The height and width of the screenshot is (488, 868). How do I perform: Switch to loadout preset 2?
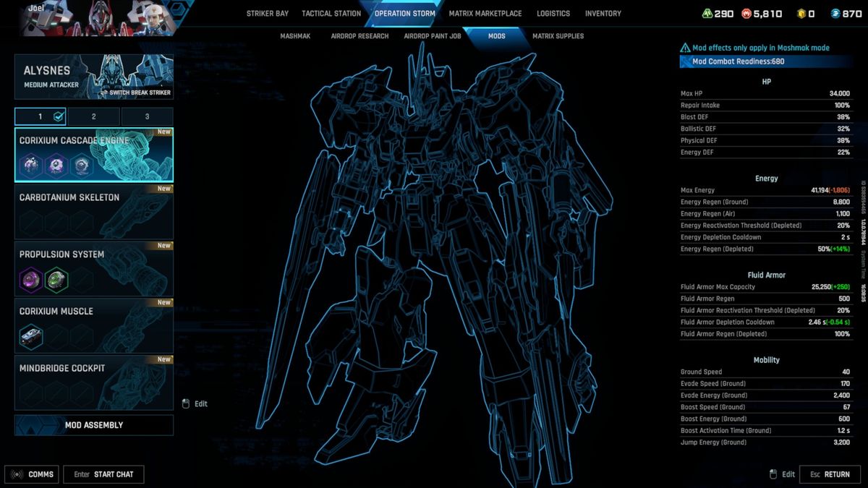(93, 116)
